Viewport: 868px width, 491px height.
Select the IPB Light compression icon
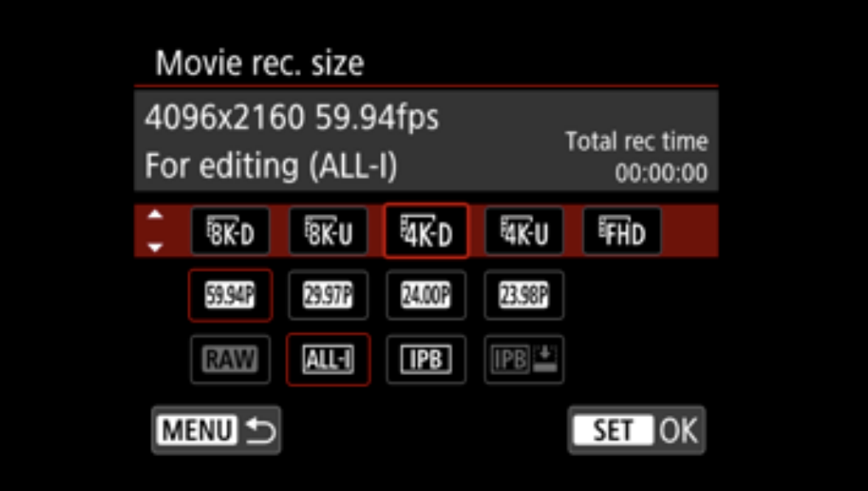(524, 360)
